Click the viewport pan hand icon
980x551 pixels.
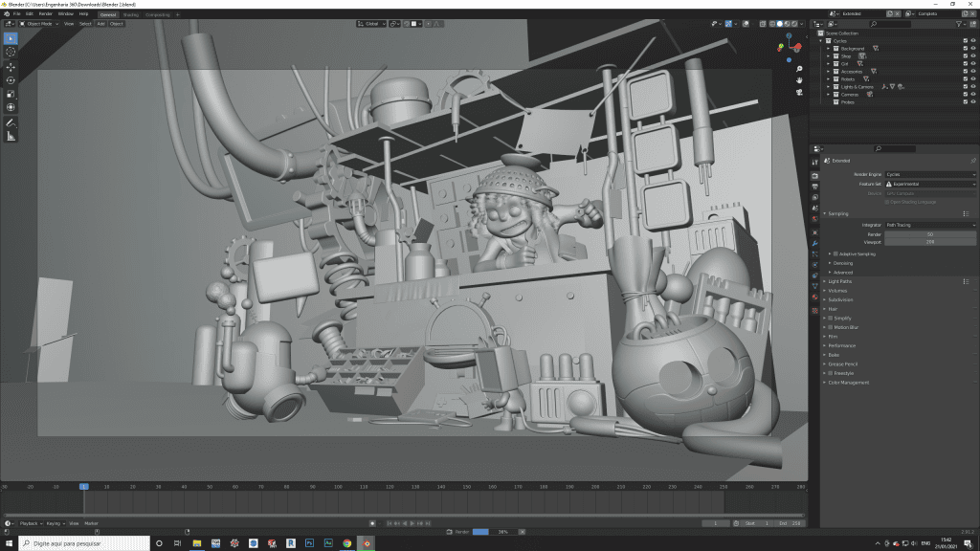pyautogui.click(x=799, y=80)
